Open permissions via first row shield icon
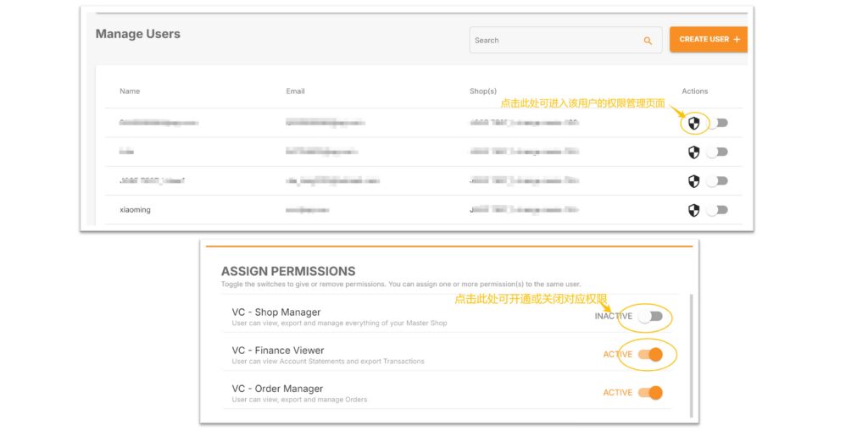This screenshot has height=431, width=868. (x=693, y=124)
